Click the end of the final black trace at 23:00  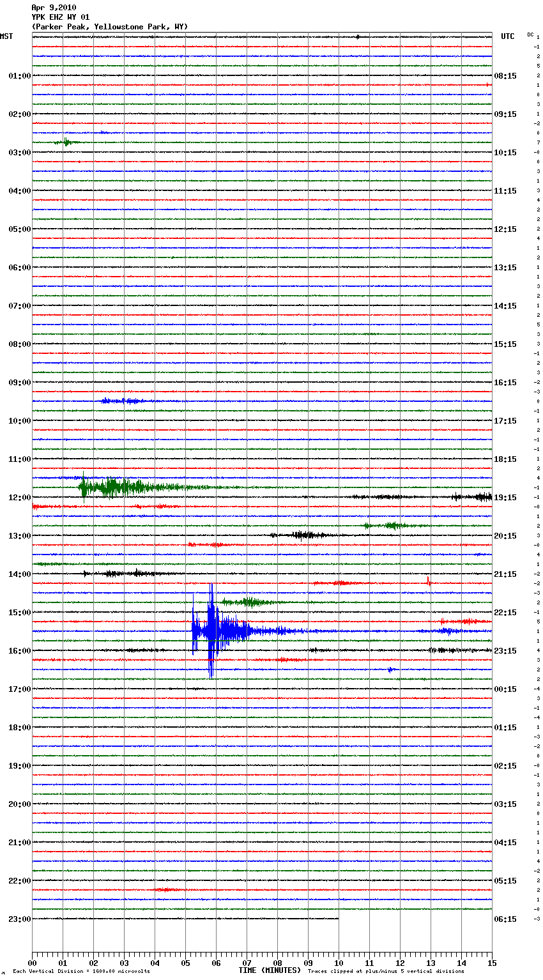(x=338, y=919)
